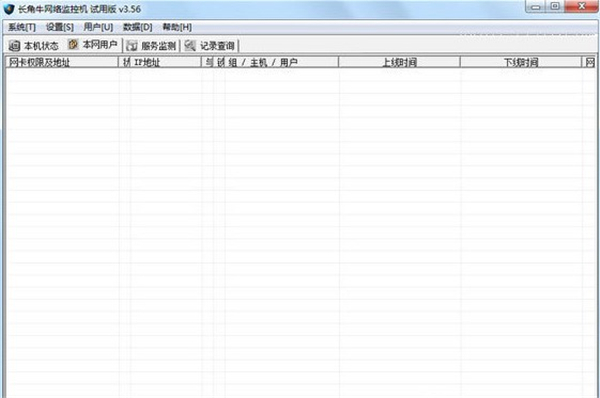Image resolution: width=600 pixels, height=398 pixels.
Task: Click the 记录查询 magnifier icon
Action: (190, 45)
